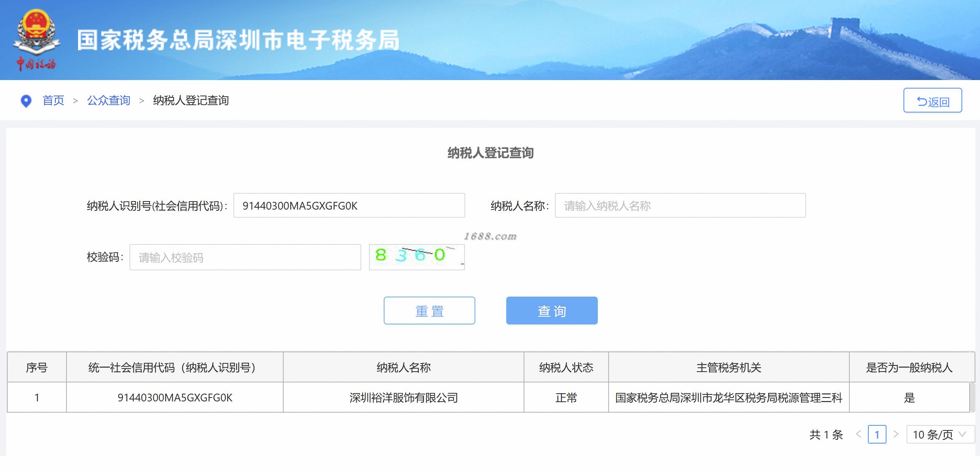980x471 pixels.
Task: Click the site title 国家税务总局深圳市电子税务局
Action: (x=238, y=40)
